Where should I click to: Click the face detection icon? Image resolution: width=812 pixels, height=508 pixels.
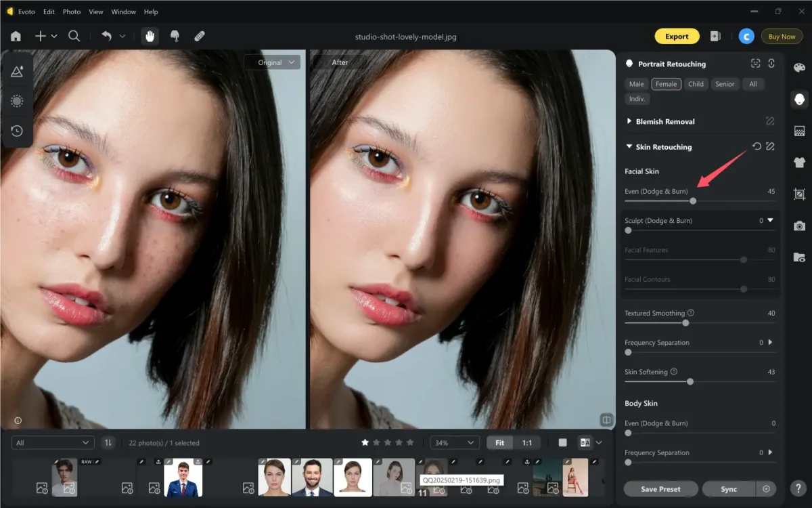pos(756,63)
